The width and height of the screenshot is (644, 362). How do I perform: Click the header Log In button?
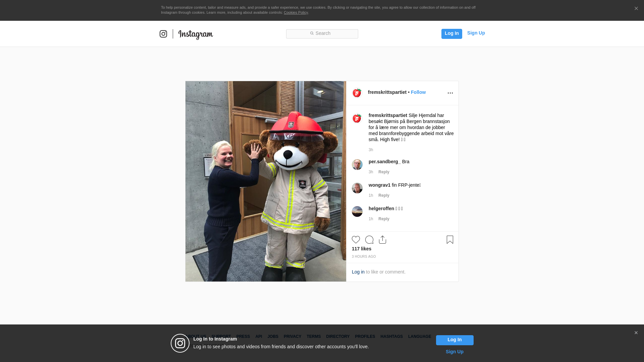(x=451, y=34)
